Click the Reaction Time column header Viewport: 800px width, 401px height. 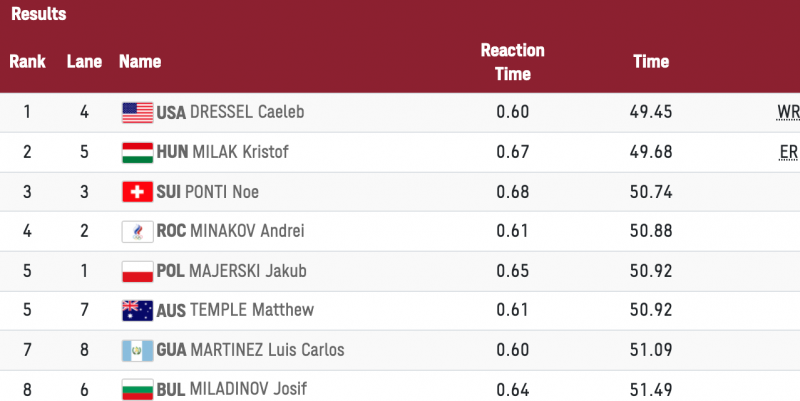(512, 62)
